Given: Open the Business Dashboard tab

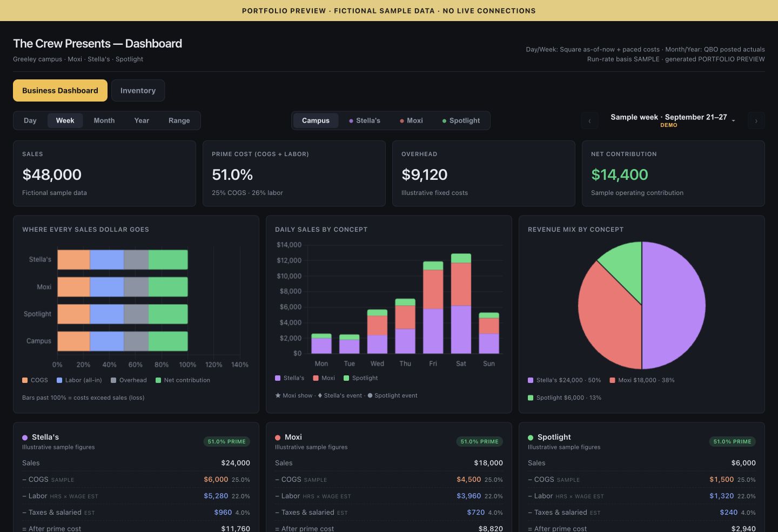Looking at the screenshot, I should click(x=60, y=91).
